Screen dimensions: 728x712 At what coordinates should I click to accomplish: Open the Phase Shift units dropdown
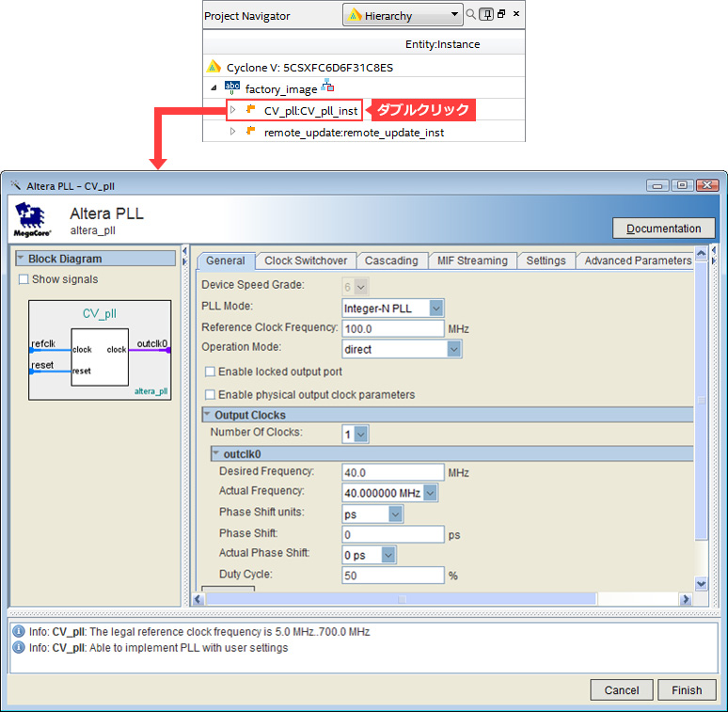coord(372,514)
